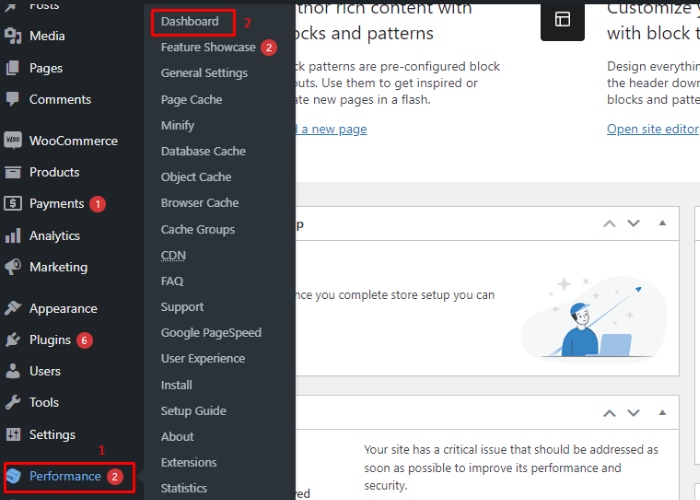Viewport: 700px width, 500px height.
Task: Go to Plugins in admin sidebar
Action: click(x=50, y=340)
